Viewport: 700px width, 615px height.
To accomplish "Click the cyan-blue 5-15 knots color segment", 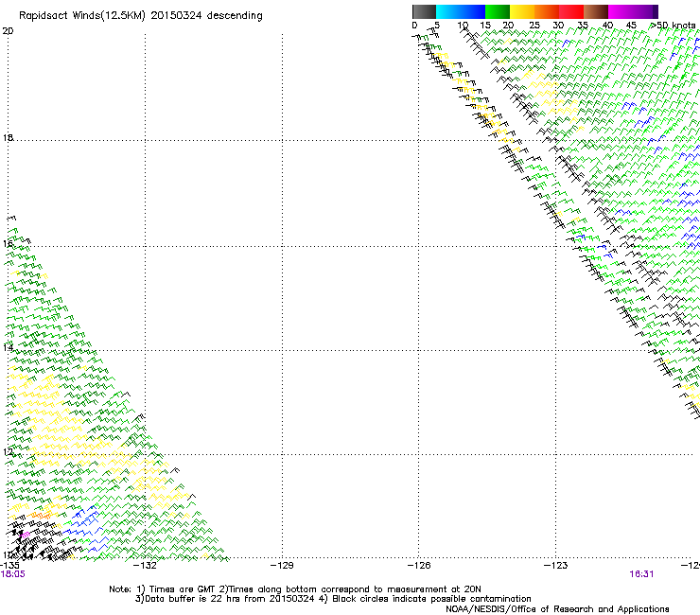I will tap(461, 11).
